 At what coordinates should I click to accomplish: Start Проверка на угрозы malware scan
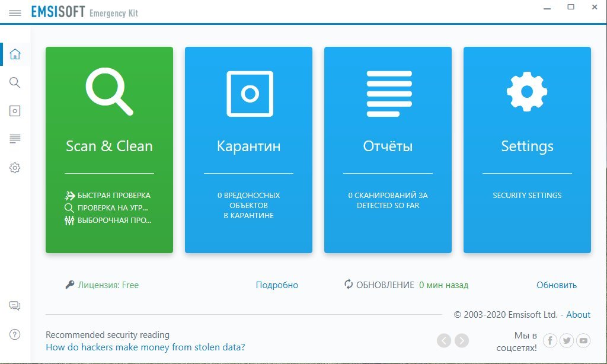(x=113, y=208)
